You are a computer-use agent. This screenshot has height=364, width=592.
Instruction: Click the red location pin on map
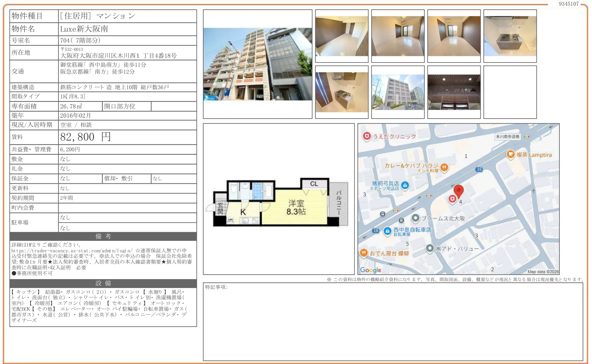click(458, 191)
